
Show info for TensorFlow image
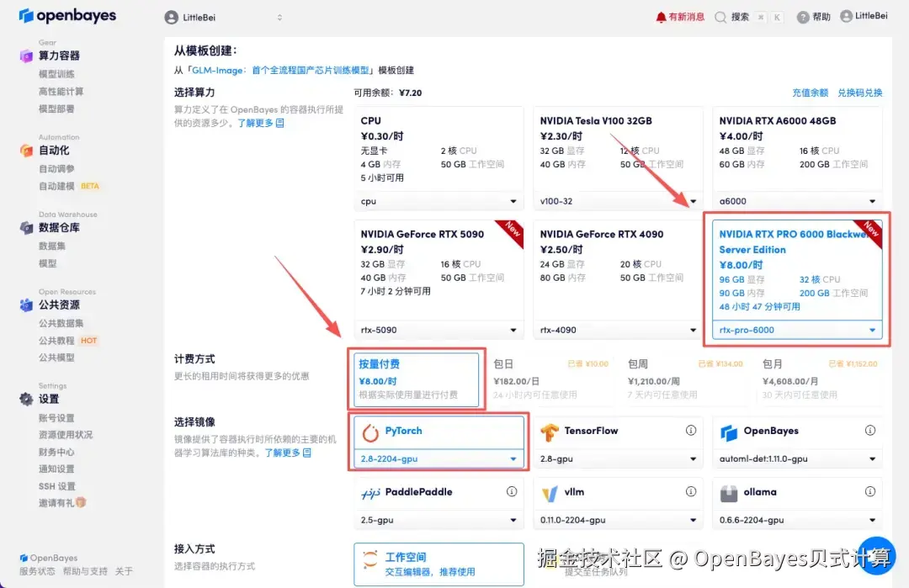point(691,431)
